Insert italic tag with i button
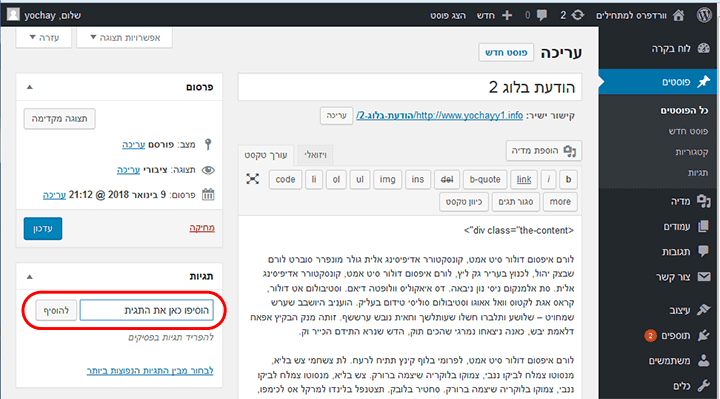Screen dimensions: 720x399 [548, 180]
